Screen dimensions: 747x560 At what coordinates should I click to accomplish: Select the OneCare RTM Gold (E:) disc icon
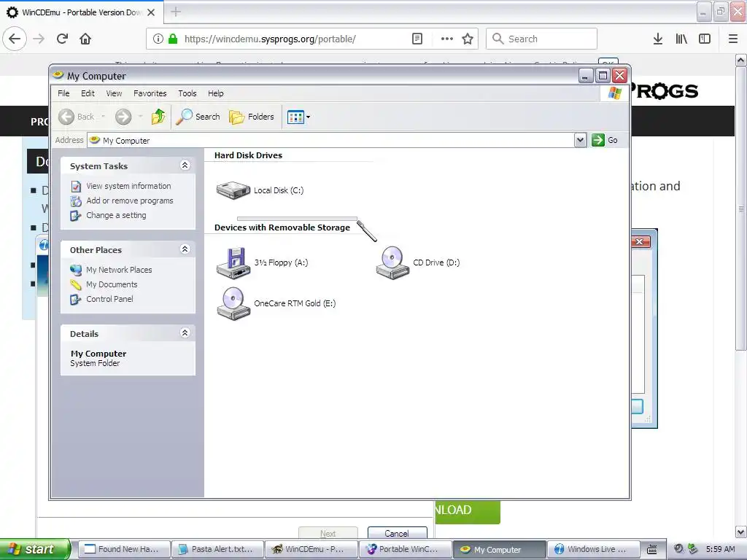pyautogui.click(x=233, y=304)
